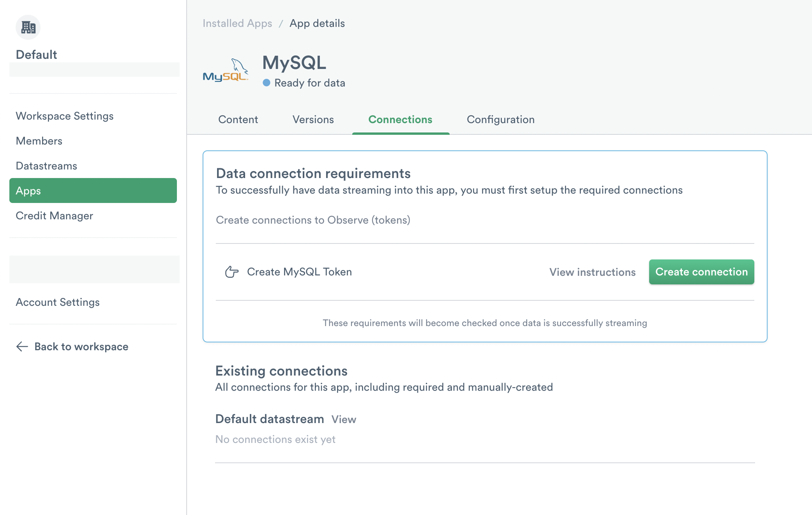The height and width of the screenshot is (515, 812).
Task: Click the Default workspace name
Action: [37, 55]
